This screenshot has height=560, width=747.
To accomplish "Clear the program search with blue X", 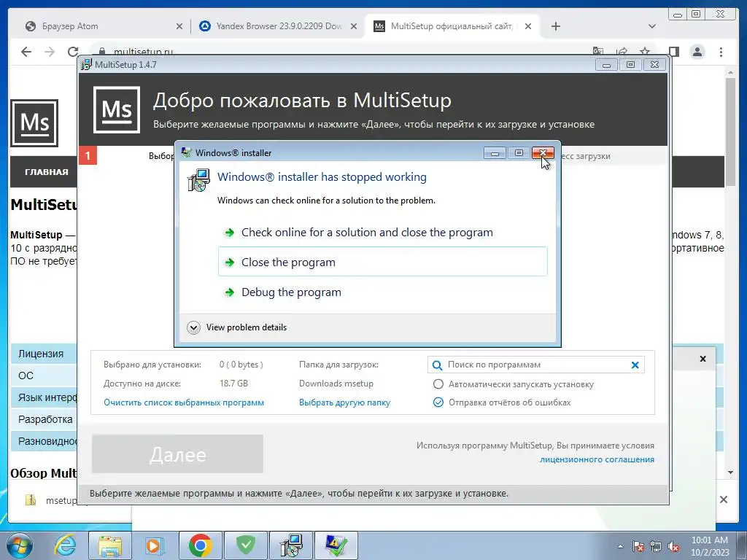I will point(635,365).
